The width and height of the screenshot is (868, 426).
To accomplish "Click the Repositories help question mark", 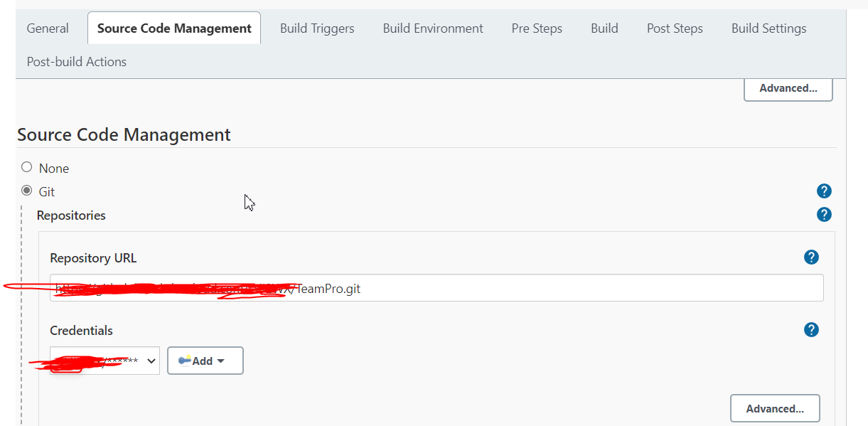I will click(x=824, y=214).
